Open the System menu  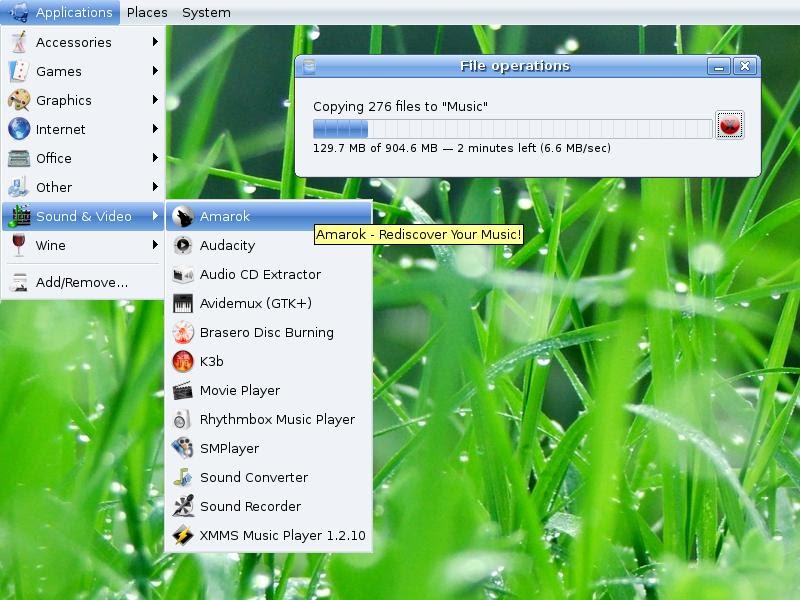click(206, 12)
